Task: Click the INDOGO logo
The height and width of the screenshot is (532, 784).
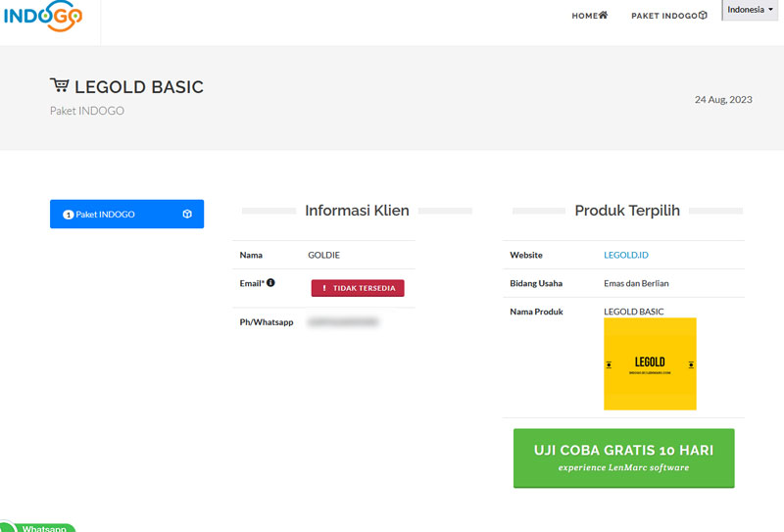Action: [43, 16]
